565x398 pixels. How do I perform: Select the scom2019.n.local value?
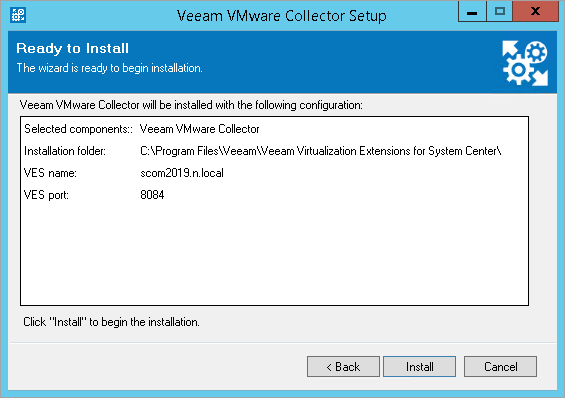pyautogui.click(x=182, y=173)
